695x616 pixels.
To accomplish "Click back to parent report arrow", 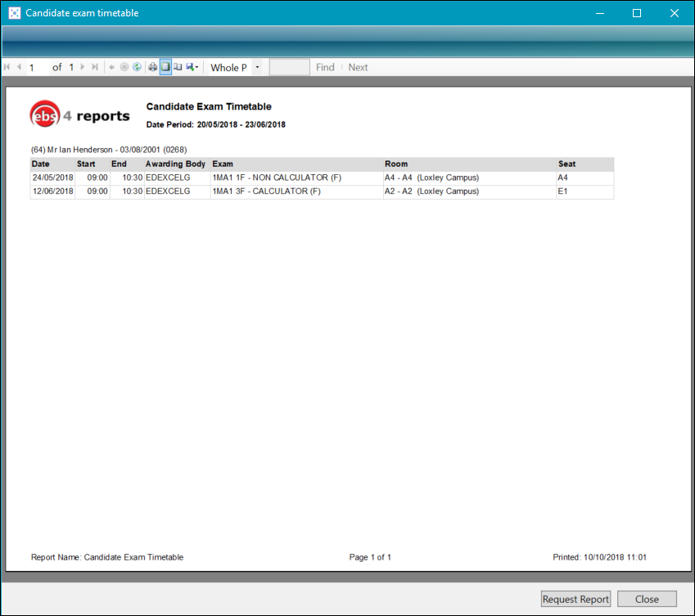I will coord(112,67).
